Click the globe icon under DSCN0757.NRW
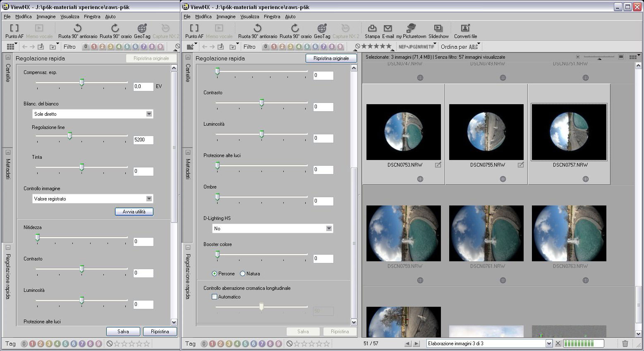The height and width of the screenshot is (351, 644). click(x=585, y=179)
